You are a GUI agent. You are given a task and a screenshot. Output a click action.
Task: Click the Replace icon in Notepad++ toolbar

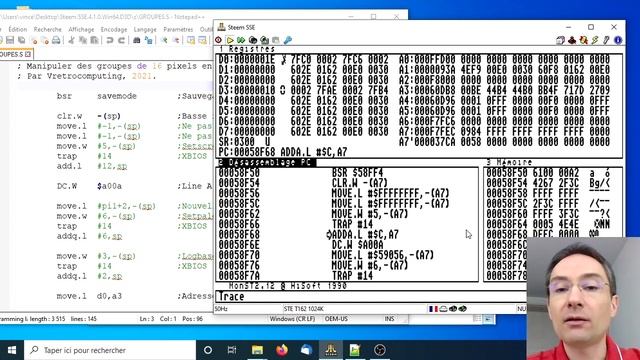click(x=149, y=40)
